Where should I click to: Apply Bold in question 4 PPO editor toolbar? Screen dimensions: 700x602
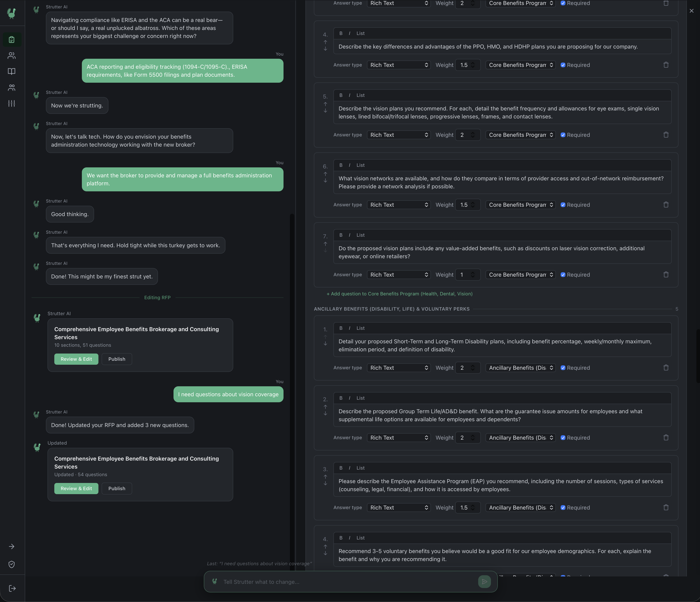(341, 34)
